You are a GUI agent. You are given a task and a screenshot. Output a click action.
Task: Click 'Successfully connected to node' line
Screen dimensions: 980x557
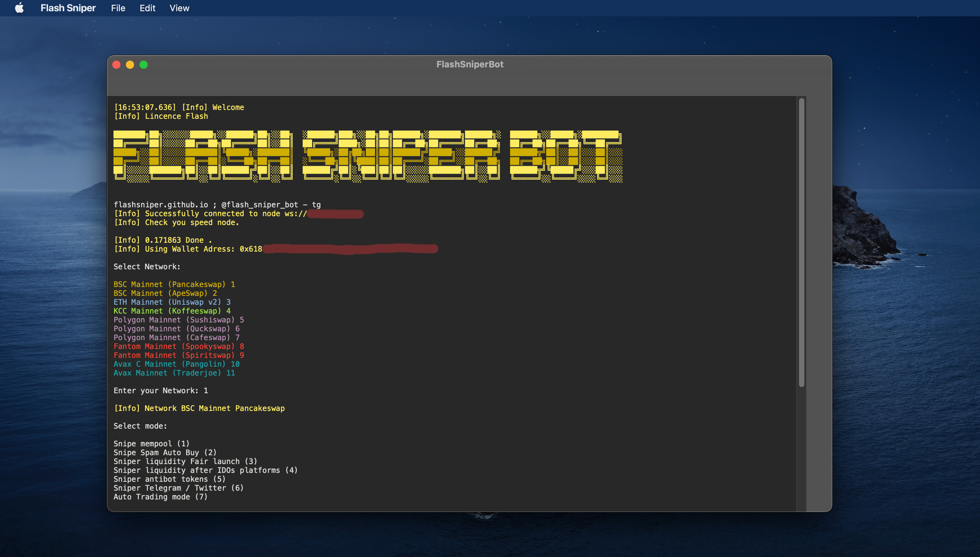pyautogui.click(x=239, y=214)
